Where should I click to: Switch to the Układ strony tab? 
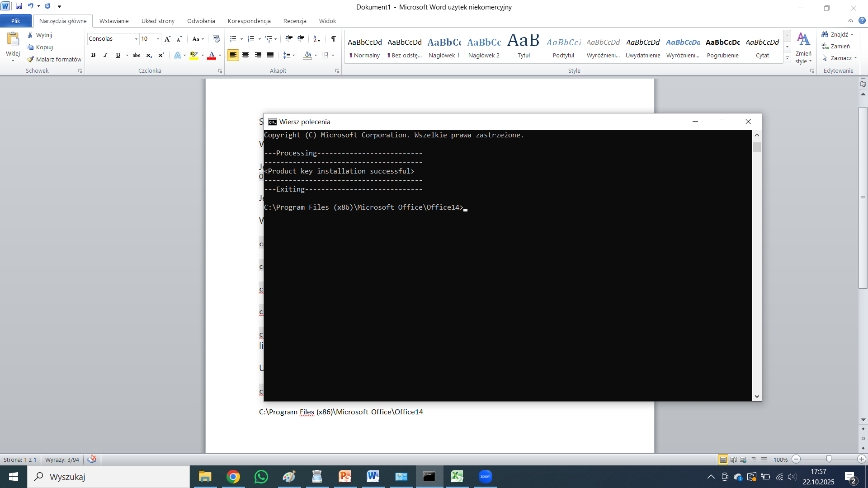[158, 21]
